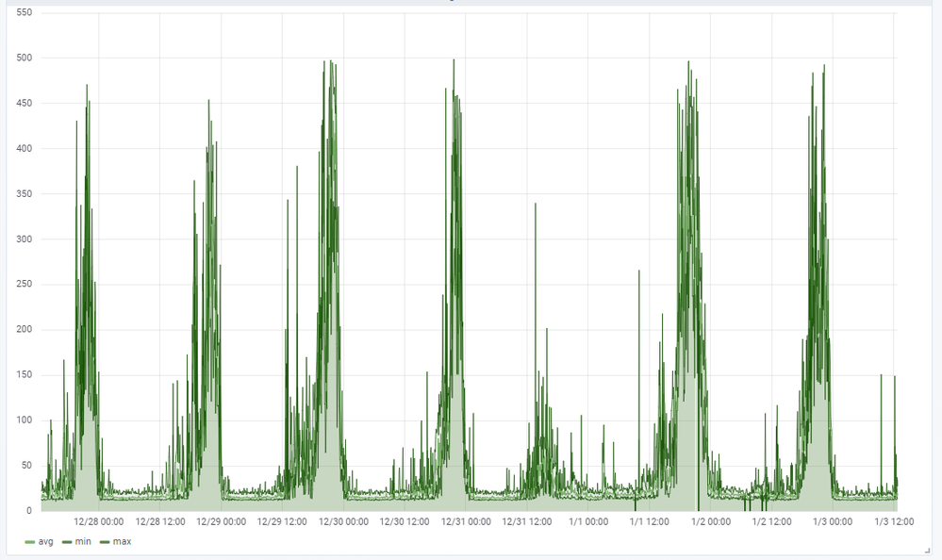Click the 12/30 00:00 time axis label

(x=343, y=521)
